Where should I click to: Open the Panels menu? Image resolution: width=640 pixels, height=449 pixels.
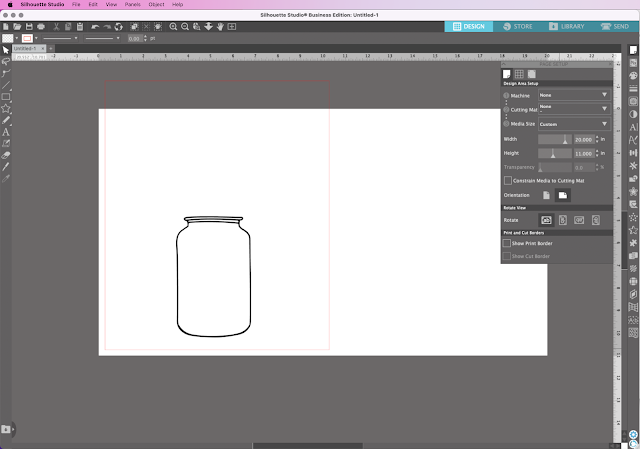tap(132, 5)
